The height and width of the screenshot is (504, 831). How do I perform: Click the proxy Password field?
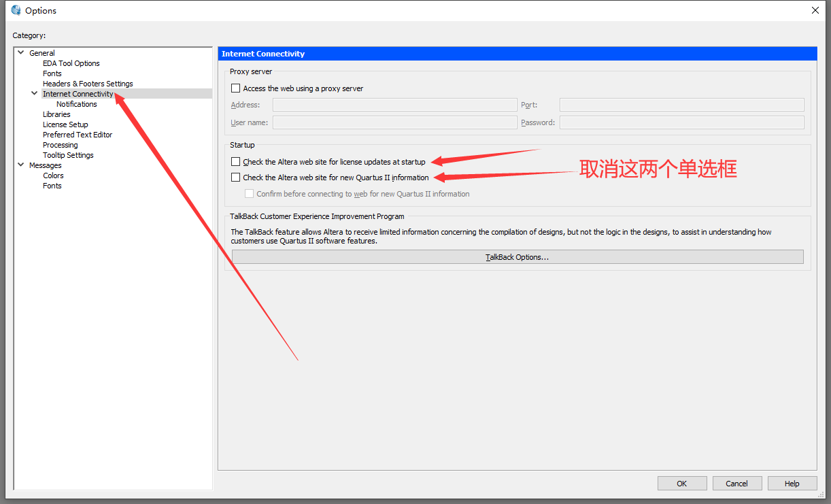tap(682, 122)
